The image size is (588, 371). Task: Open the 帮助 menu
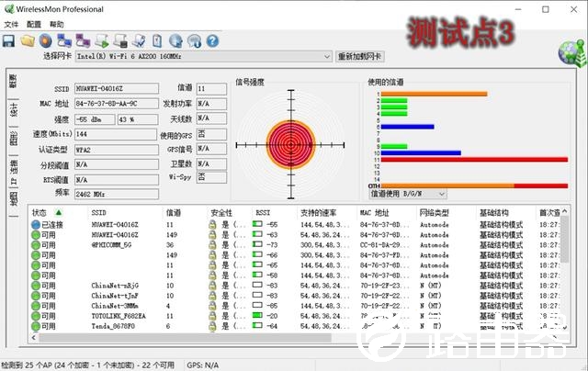57,25
